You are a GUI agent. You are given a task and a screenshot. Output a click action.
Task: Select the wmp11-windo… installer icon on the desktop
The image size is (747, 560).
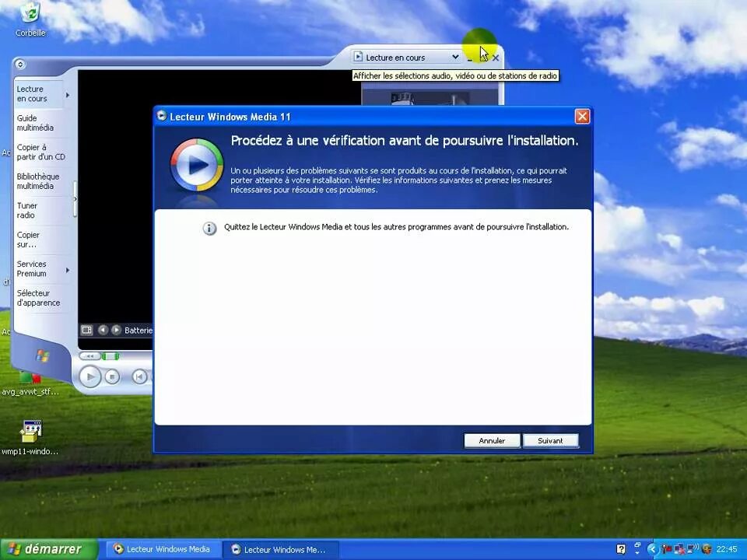30,438
